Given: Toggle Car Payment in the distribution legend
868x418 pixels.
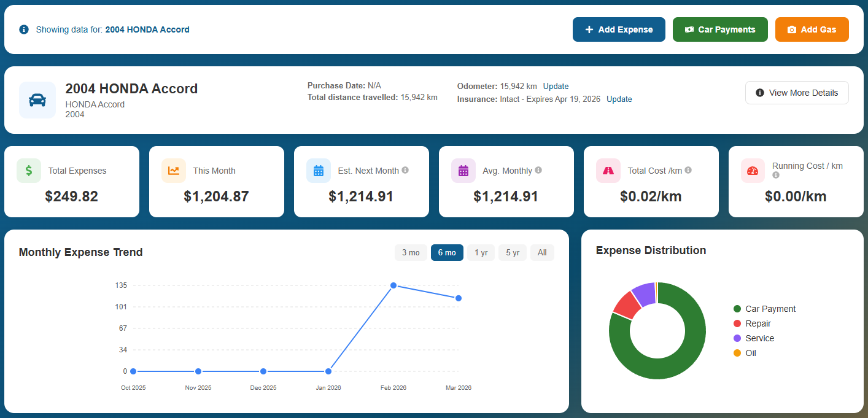Looking at the screenshot, I should click(x=764, y=309).
